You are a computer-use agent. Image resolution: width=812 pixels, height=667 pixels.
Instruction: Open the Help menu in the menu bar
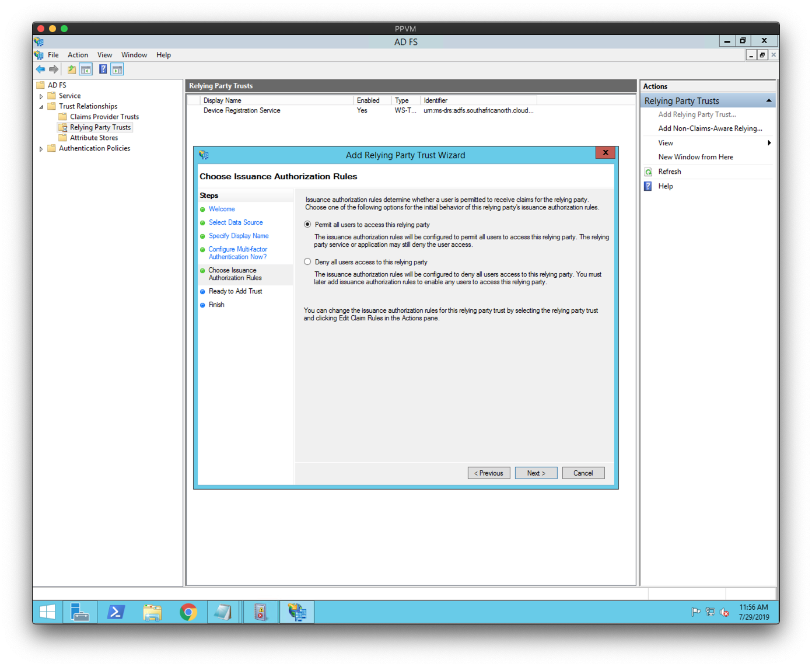(x=163, y=55)
